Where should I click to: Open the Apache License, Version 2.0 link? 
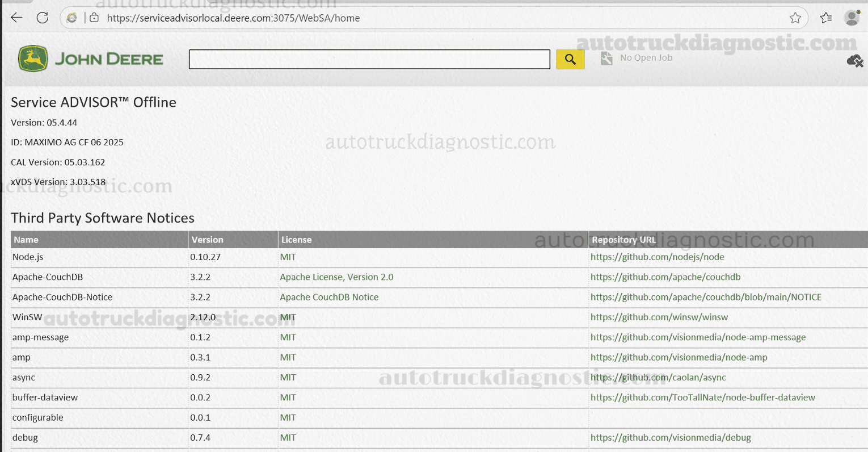[336, 277]
